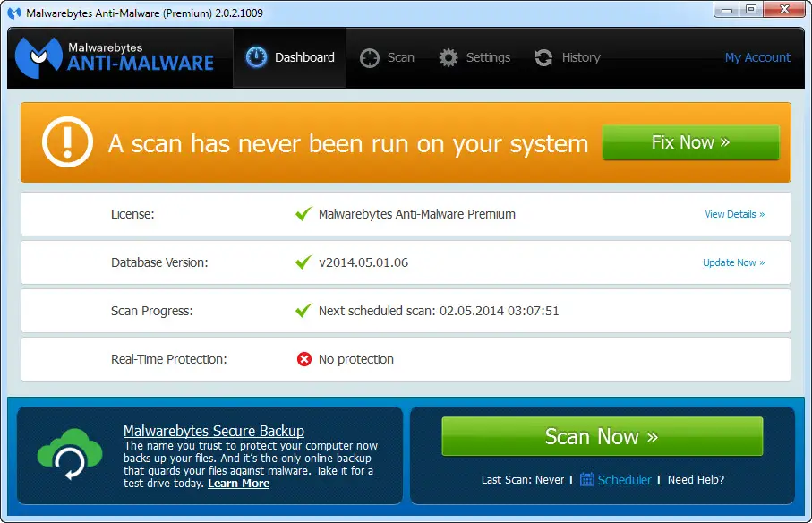Viewport: 812px width, 523px height.
Task: Click the 'Scan Progress:' label
Action: (151, 311)
